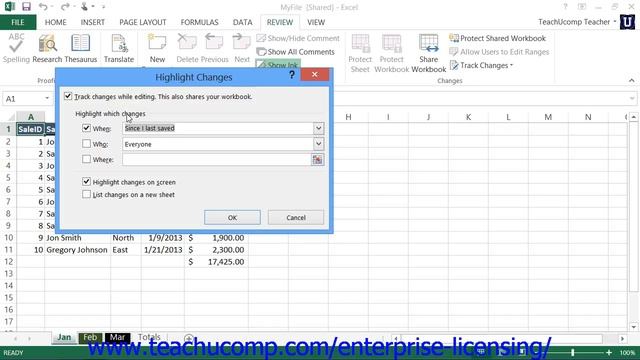Click the Where range input field
Viewport: 640px width, 360px height.
tap(217, 160)
